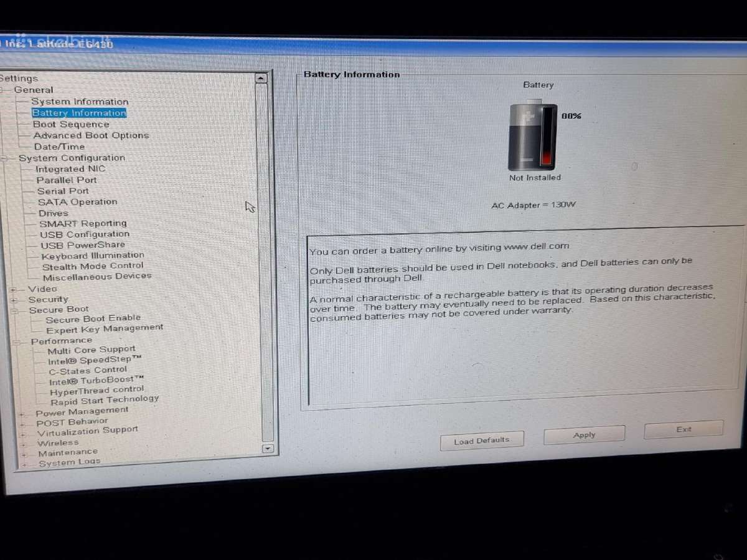Select Stealth Mode Control
The height and width of the screenshot is (560, 747).
(93, 266)
